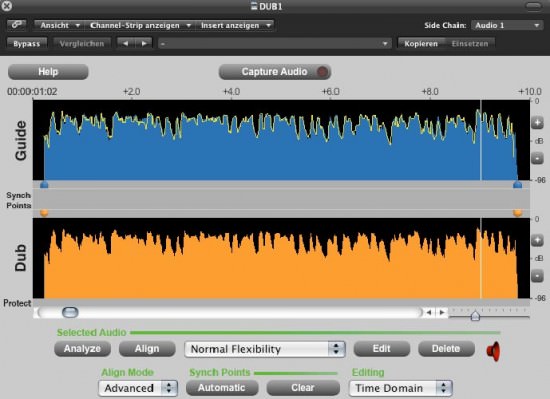Open the Ansicht dropdown menu
The width and height of the screenshot is (550, 399).
tap(59, 25)
